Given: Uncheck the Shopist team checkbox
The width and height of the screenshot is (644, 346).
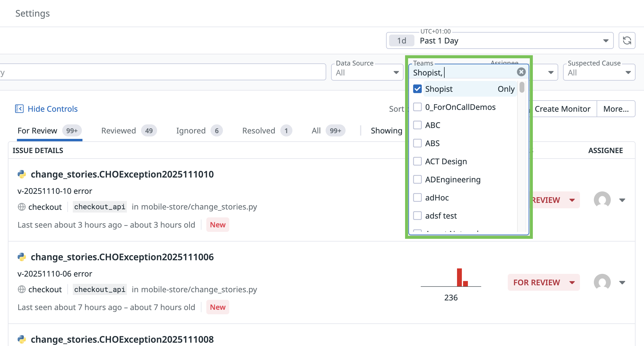Looking at the screenshot, I should pos(417,89).
